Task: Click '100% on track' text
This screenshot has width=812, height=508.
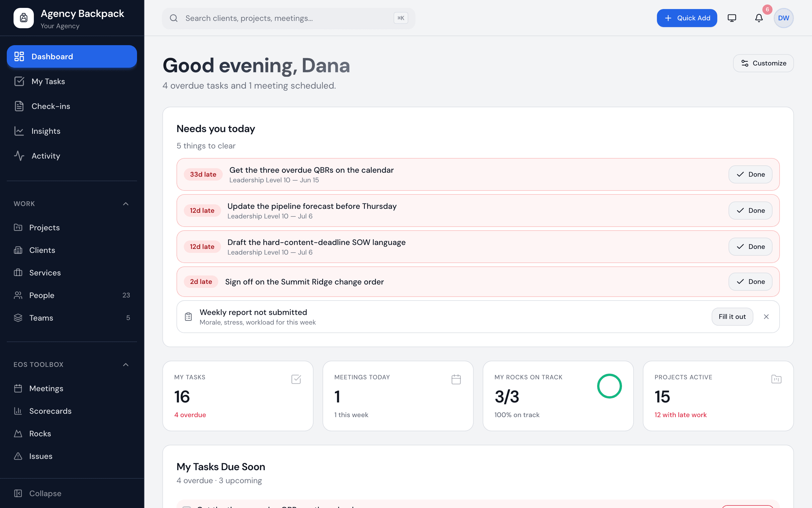Action: [x=517, y=415]
